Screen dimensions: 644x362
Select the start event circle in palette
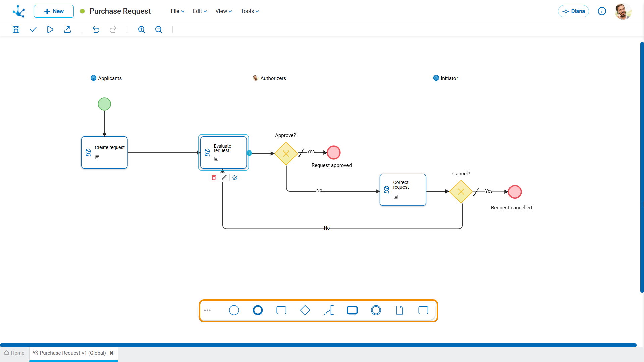tap(234, 310)
